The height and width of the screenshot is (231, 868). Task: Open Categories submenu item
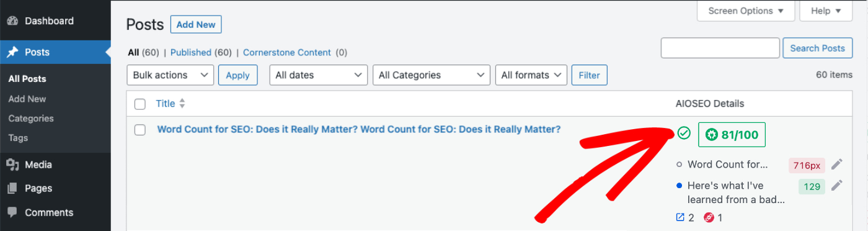tap(31, 119)
